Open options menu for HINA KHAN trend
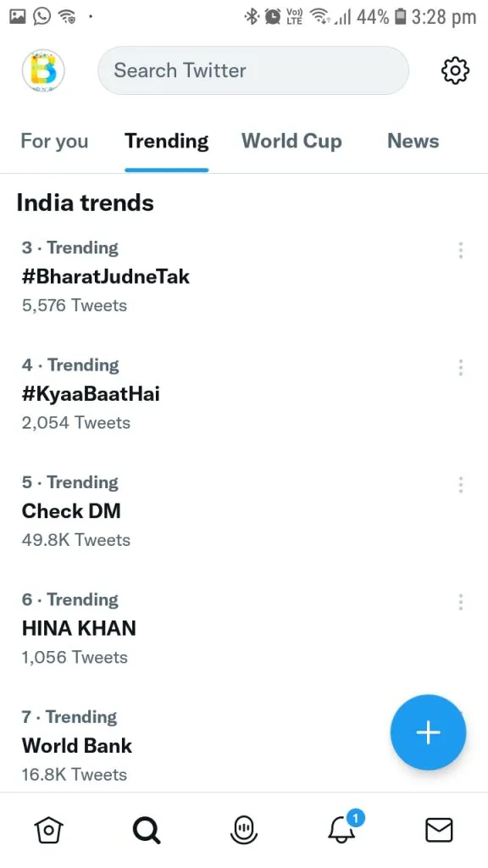 point(460,603)
